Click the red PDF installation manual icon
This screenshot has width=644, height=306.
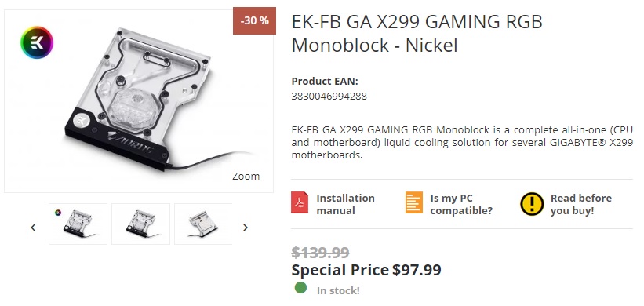(x=300, y=202)
